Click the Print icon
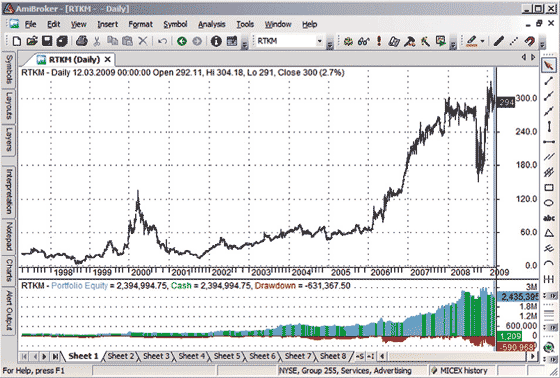 point(82,41)
